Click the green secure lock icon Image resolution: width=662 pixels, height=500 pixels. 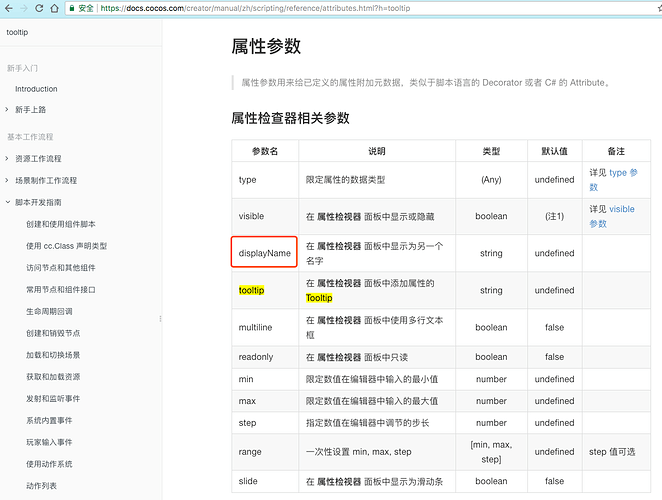tap(72, 8)
